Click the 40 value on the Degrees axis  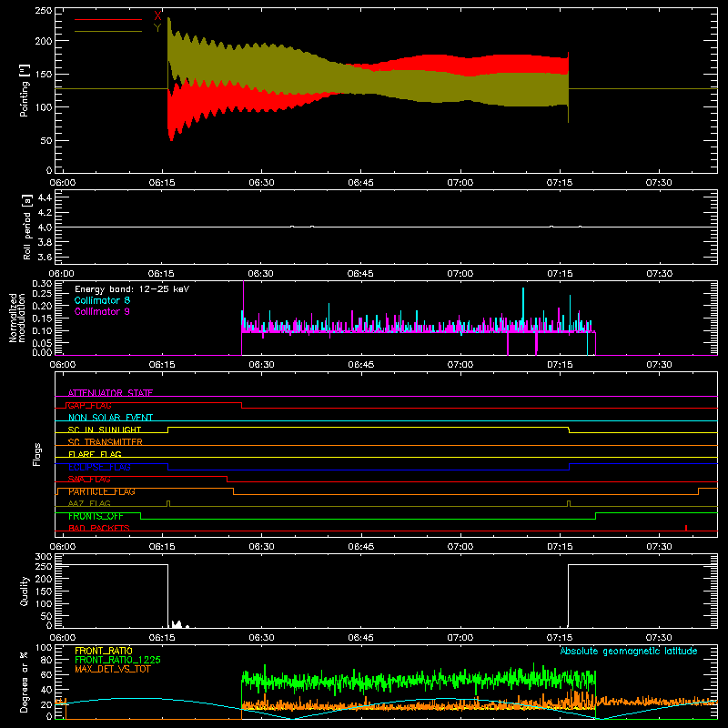coord(47,691)
